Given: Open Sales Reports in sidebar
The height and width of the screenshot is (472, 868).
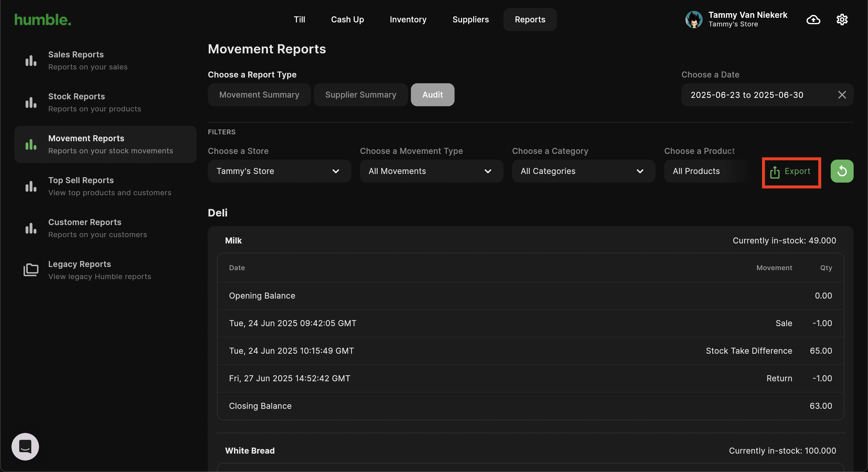Looking at the screenshot, I should [x=105, y=61].
